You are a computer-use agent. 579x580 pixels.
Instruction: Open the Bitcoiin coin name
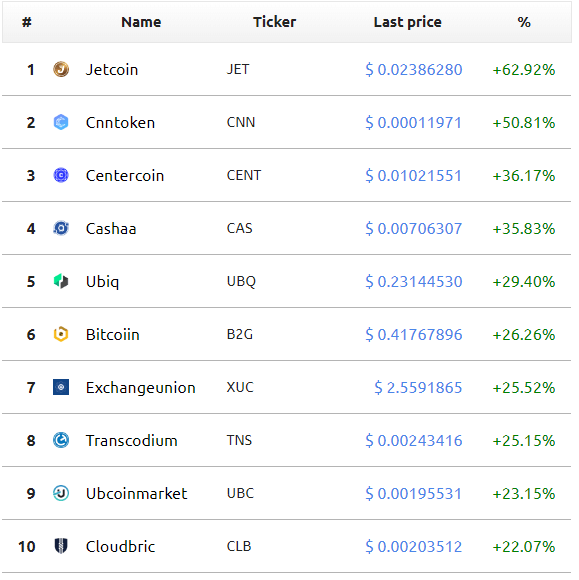(x=112, y=334)
